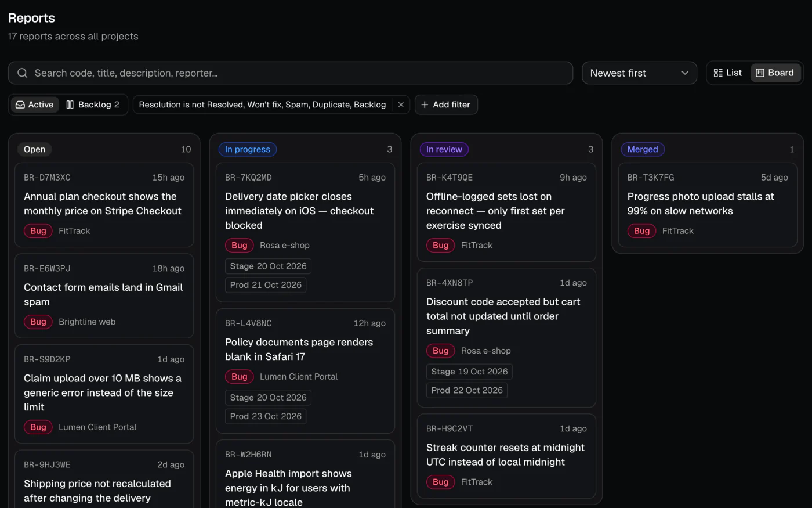The image size is (812, 508).
Task: Click Bug tag on BR-S9D2KP card
Action: [x=38, y=427]
